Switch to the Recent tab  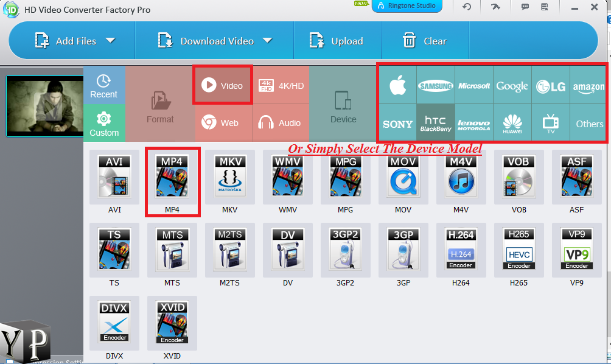tap(103, 85)
